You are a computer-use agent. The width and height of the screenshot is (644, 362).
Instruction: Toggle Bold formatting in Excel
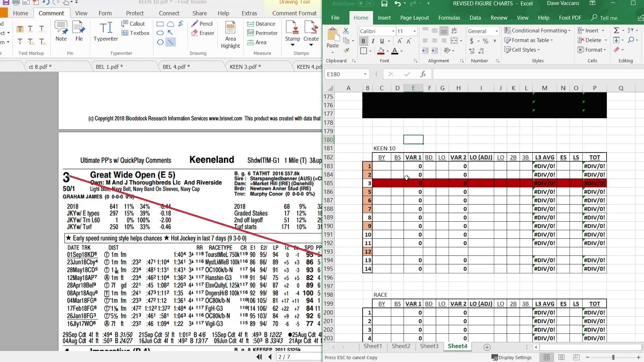pyautogui.click(x=363, y=41)
